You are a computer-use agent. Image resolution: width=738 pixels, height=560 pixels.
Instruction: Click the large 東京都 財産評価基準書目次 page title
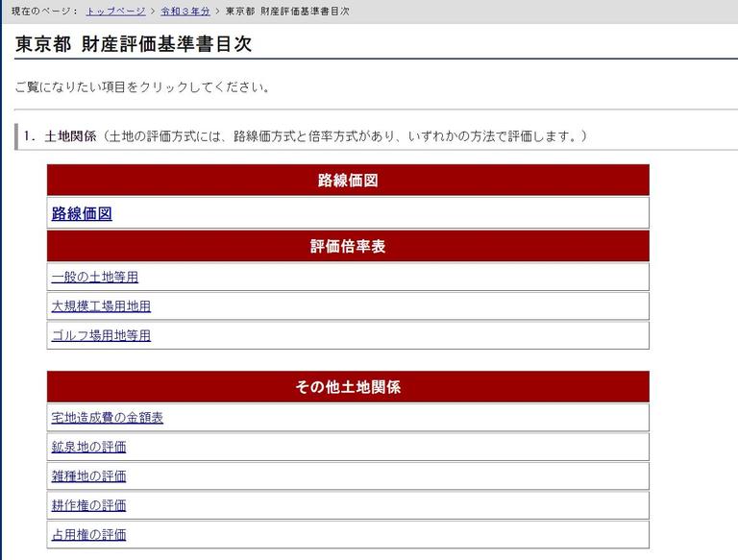(134, 44)
